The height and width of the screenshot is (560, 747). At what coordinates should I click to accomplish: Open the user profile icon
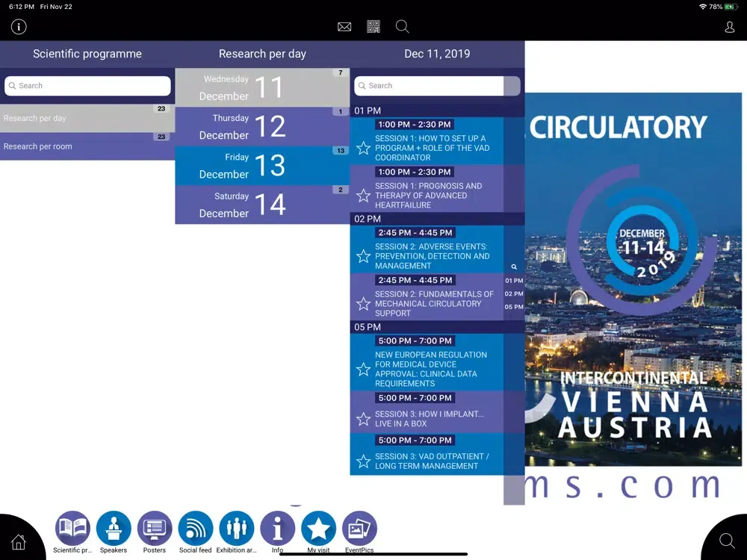pos(729,27)
